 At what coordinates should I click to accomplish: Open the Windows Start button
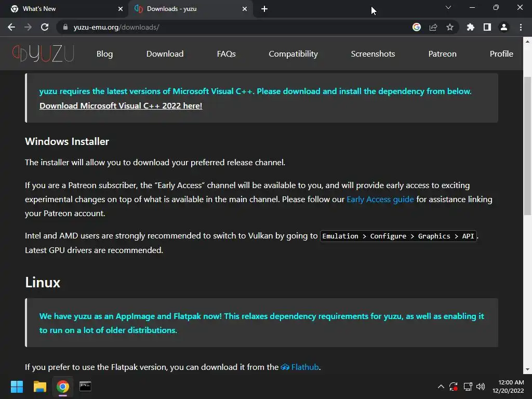tap(17, 387)
